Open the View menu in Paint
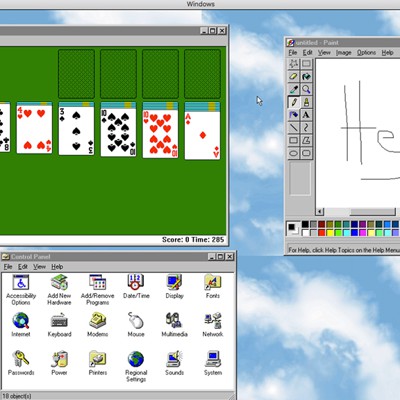The width and height of the screenshot is (400, 400). (324, 53)
